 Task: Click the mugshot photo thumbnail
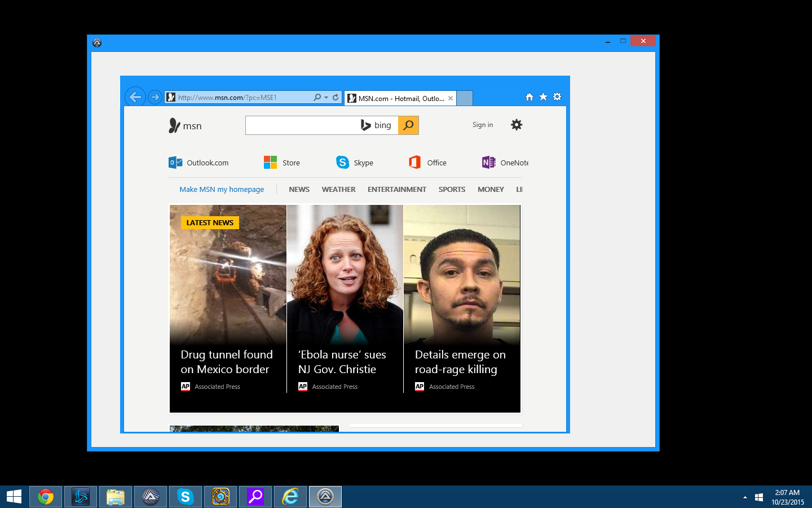(462, 275)
